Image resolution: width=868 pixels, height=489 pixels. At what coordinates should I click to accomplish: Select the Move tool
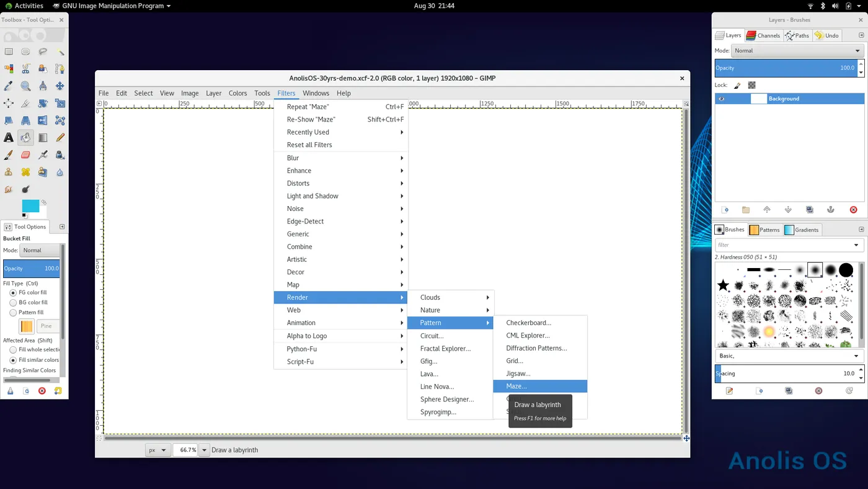[x=60, y=86]
